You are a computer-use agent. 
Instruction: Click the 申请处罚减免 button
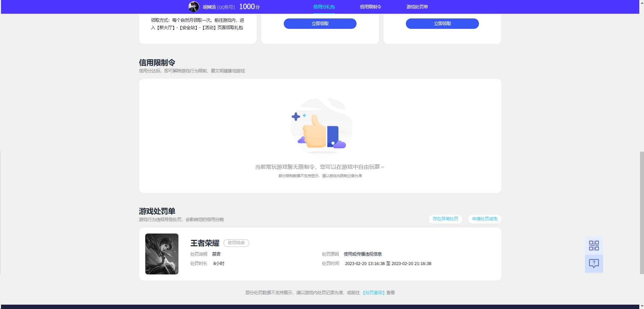[485, 219]
